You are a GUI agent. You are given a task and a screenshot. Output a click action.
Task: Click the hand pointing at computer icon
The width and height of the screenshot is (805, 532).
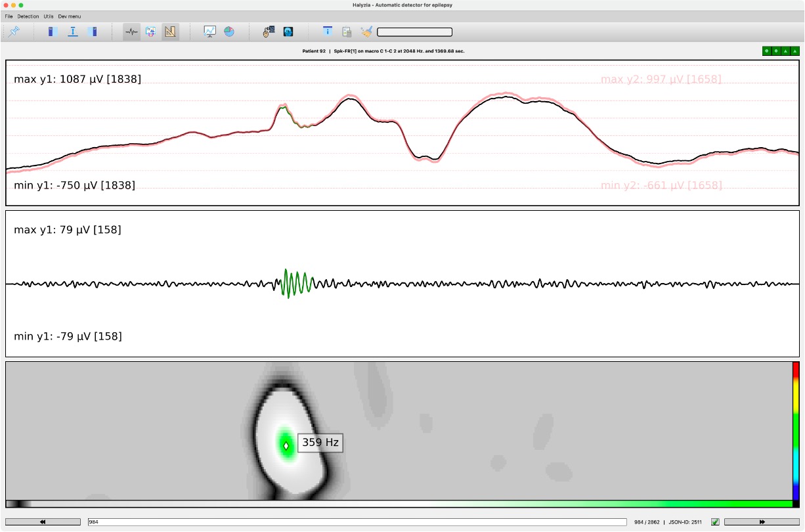269,32
